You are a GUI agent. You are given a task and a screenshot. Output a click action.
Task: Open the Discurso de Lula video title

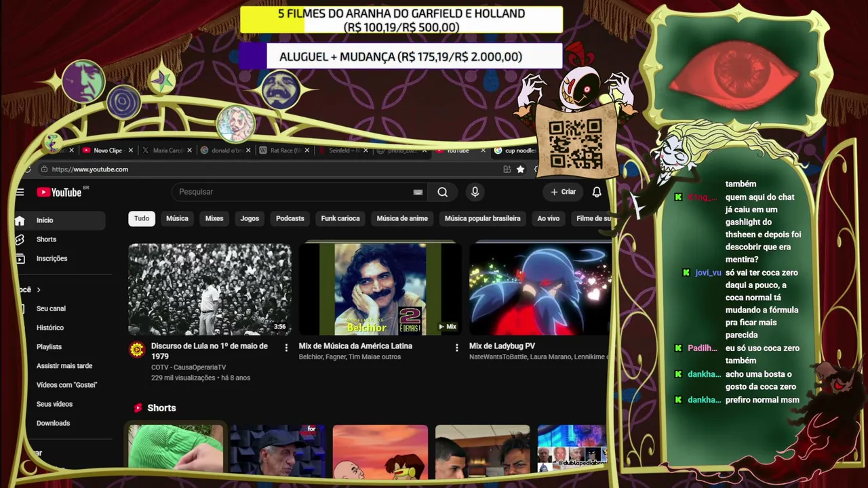click(210, 351)
